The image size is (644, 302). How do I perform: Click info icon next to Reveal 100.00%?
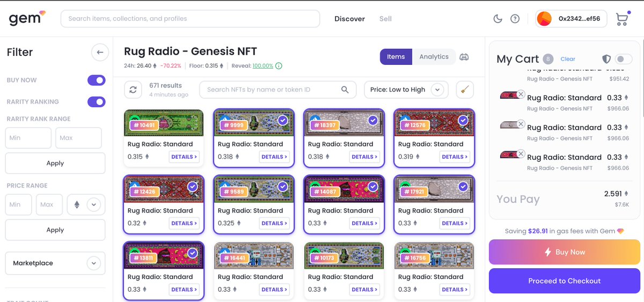(279, 66)
